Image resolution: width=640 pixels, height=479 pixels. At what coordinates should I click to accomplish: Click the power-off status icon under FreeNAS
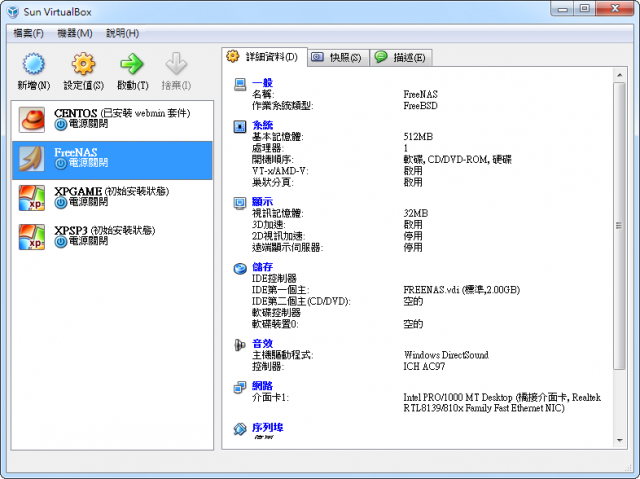point(61,164)
